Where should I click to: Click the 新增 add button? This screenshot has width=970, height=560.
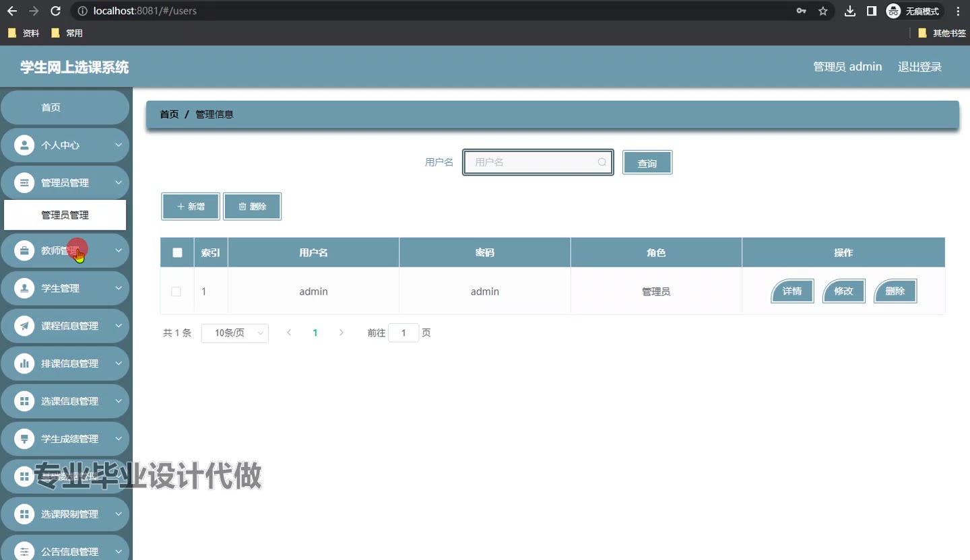(191, 207)
